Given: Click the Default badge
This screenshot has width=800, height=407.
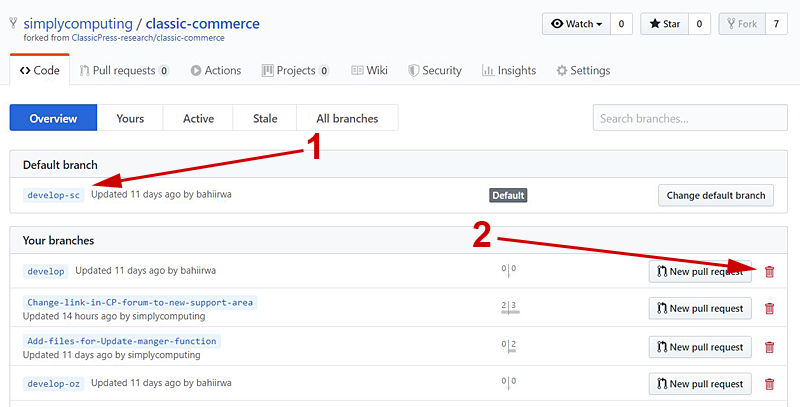Looking at the screenshot, I should pyautogui.click(x=508, y=195).
